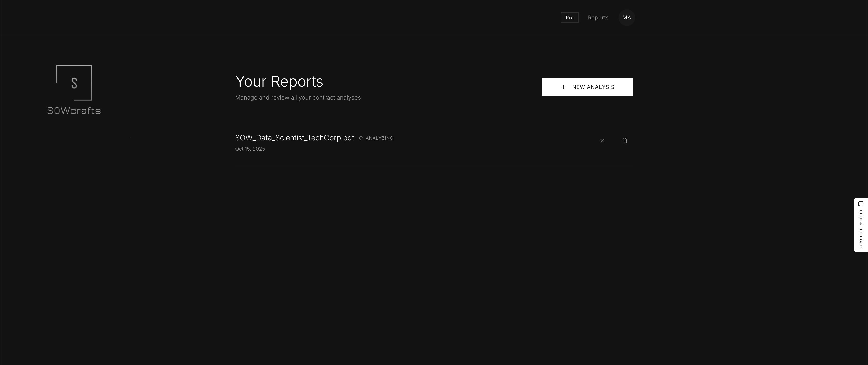This screenshot has height=365, width=868.
Task: Click the Oct 15, 2025 date
Action: click(250, 149)
